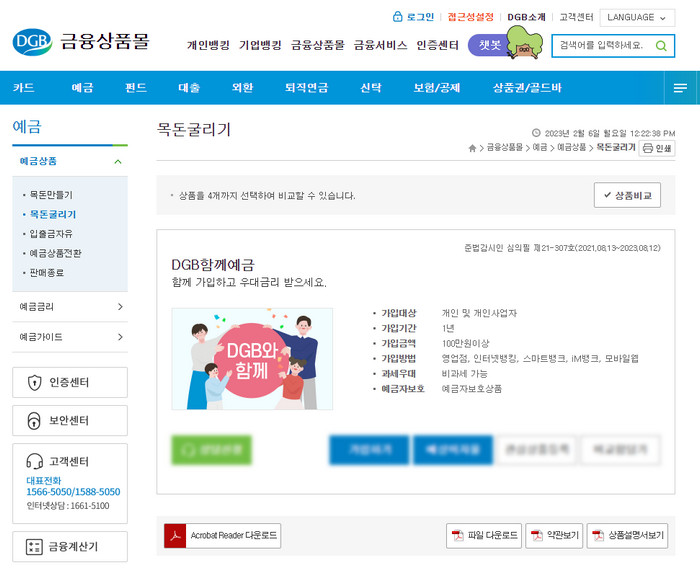Screen dimensions: 700x576
Task: Open the 신탁 tab
Action: click(371, 88)
